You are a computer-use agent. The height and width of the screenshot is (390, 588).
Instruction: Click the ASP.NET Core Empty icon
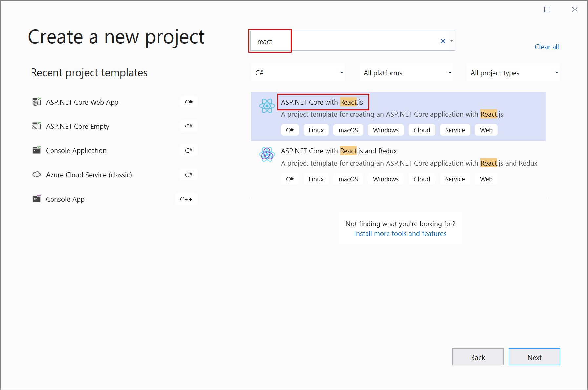36,126
